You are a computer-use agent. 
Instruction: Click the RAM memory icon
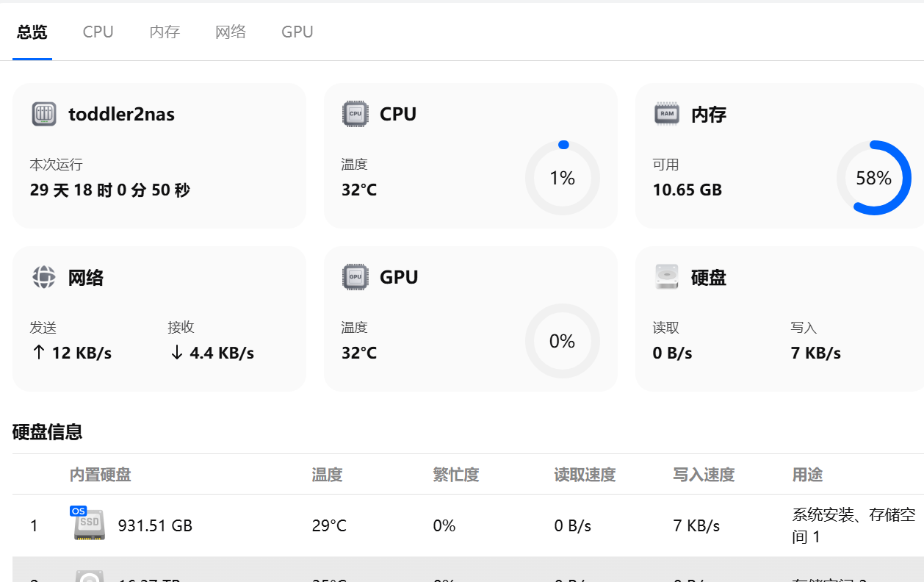[666, 115]
